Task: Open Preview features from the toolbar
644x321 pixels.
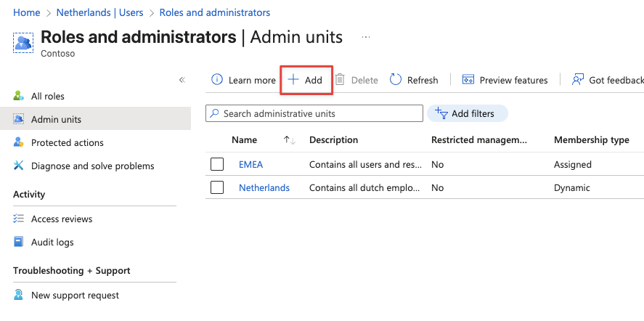Action: pos(505,80)
